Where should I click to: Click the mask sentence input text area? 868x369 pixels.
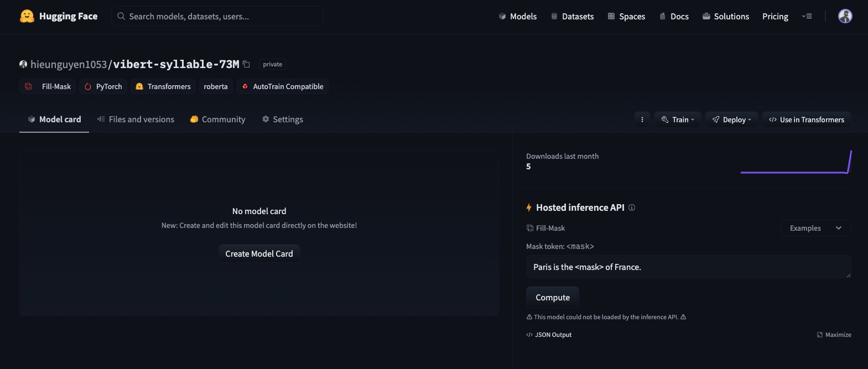688,267
